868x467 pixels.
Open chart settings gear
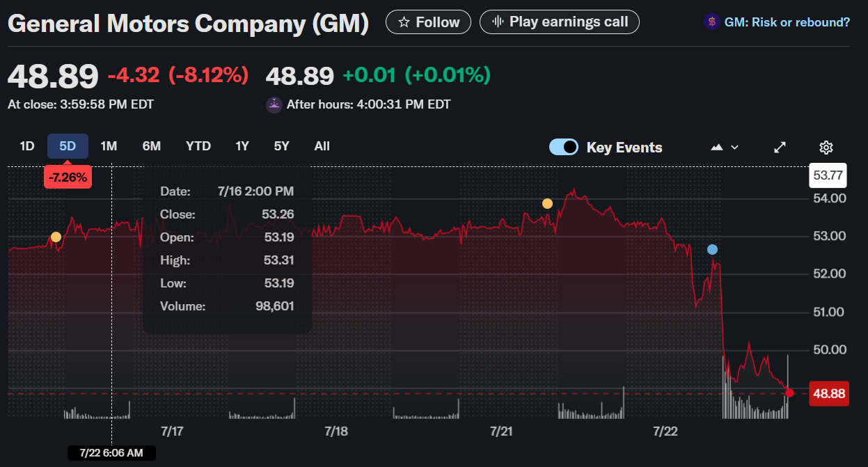[x=826, y=148]
